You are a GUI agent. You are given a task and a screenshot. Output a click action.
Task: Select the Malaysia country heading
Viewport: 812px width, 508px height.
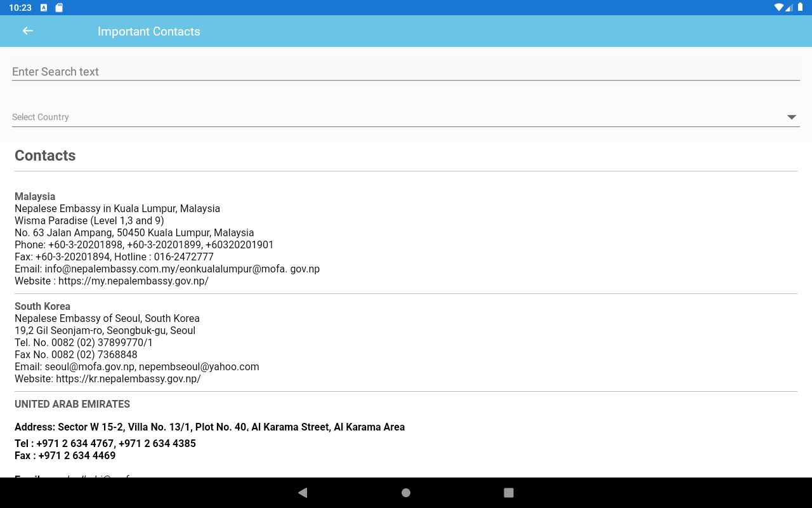point(35,197)
